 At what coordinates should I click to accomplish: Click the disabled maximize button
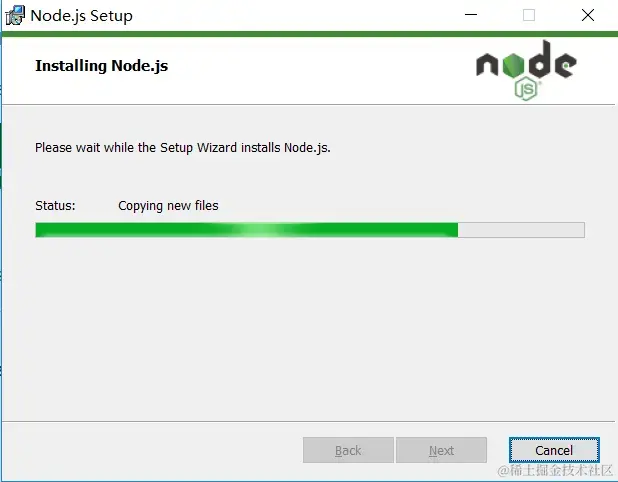click(x=529, y=15)
